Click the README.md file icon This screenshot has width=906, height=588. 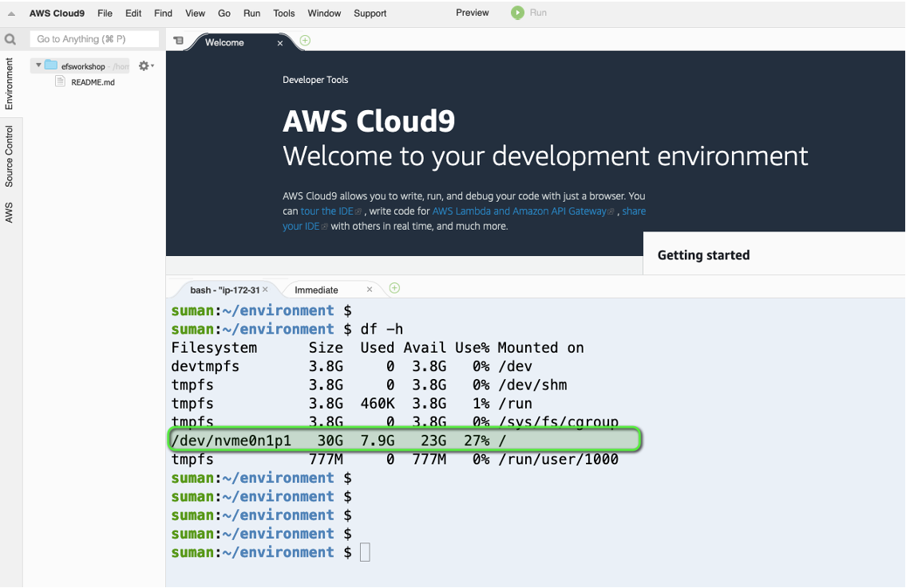(x=60, y=81)
